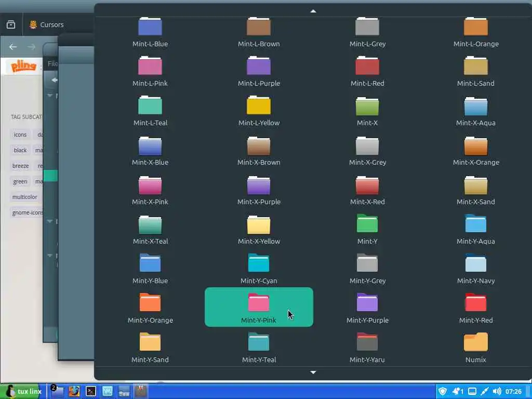Filter by the 'breeze' tag
The width and height of the screenshot is (532, 399).
tap(20, 166)
